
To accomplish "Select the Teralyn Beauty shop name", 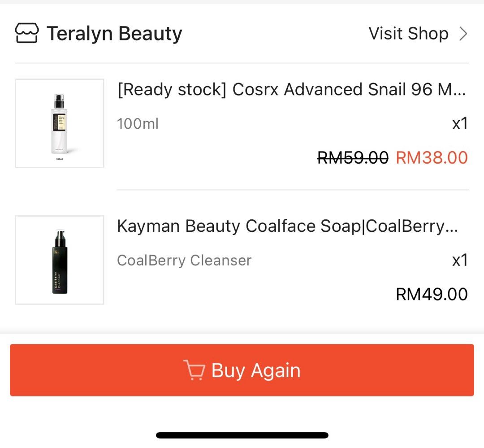I will [x=115, y=33].
